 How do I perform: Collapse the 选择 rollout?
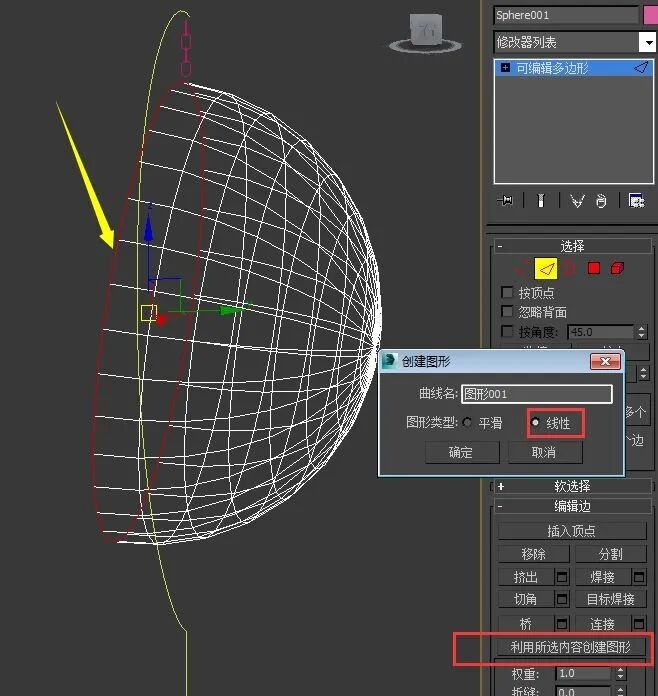click(x=500, y=246)
